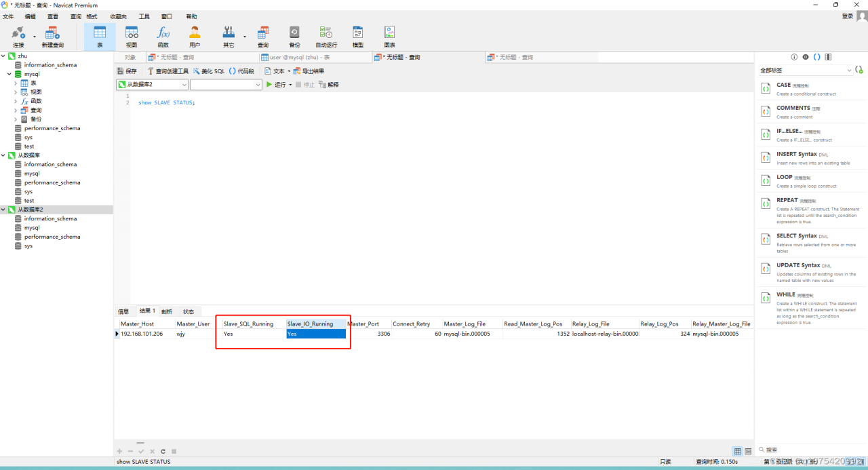Select the UPDATE Syntax snippet
Screen dimensions: 868x470
pyautogui.click(x=810, y=272)
